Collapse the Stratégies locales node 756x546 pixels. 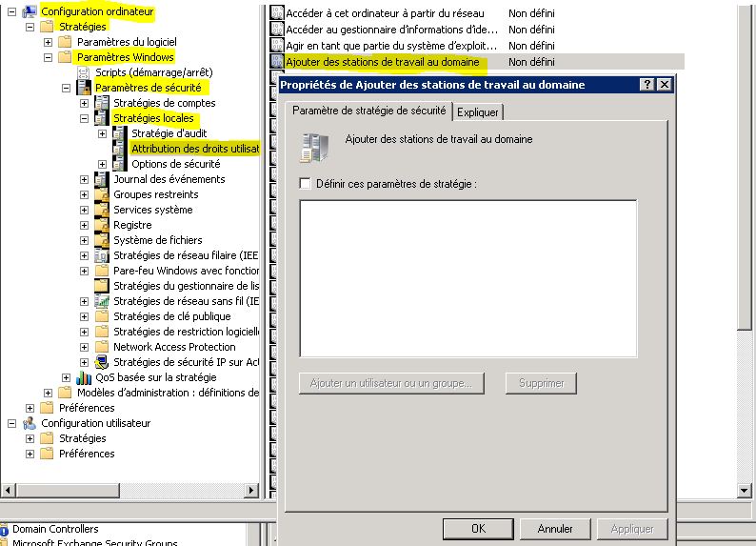pyautogui.click(x=84, y=118)
